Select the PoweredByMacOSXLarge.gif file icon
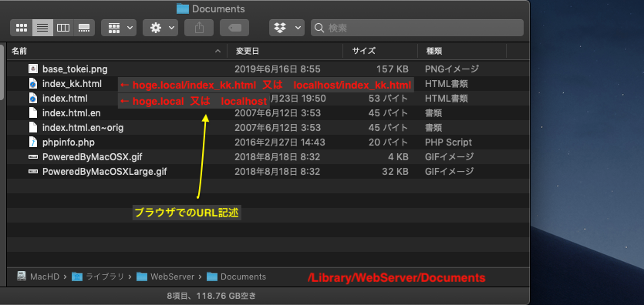Screen dimensions: 644x305 point(33,171)
